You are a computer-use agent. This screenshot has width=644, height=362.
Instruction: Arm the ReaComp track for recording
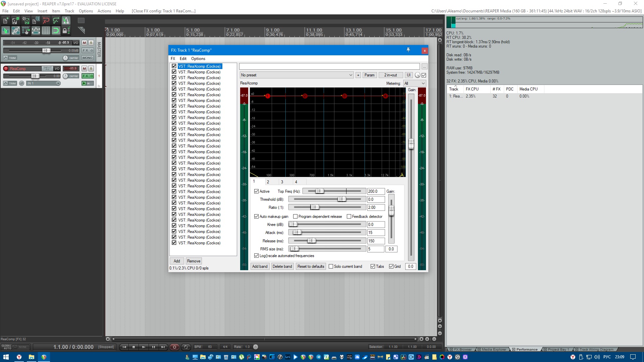6,68
